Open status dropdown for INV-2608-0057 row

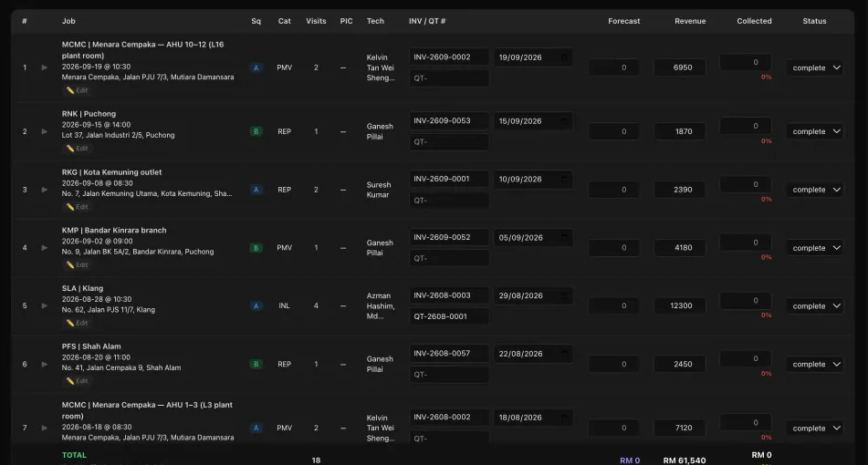pyautogui.click(x=815, y=365)
